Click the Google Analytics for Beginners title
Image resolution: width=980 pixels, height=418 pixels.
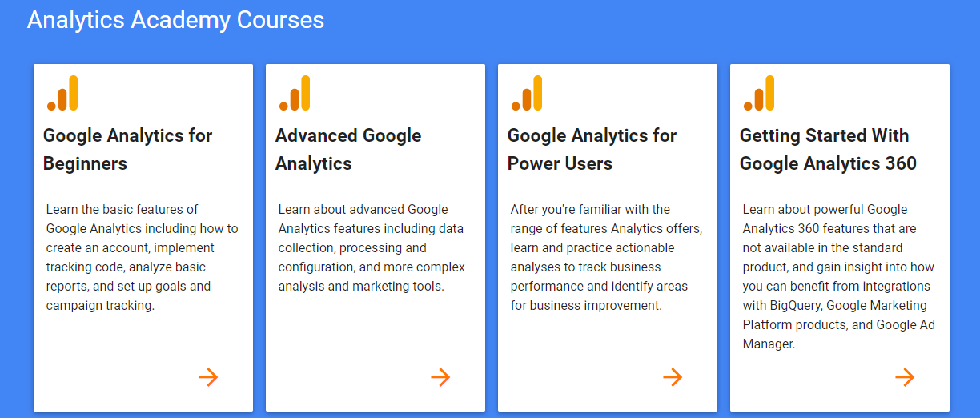tap(128, 149)
